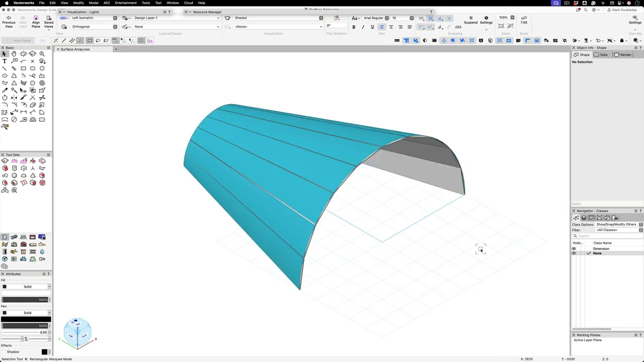
Task: Select the Flyover tool in Basic palette
Action: (x=33, y=54)
